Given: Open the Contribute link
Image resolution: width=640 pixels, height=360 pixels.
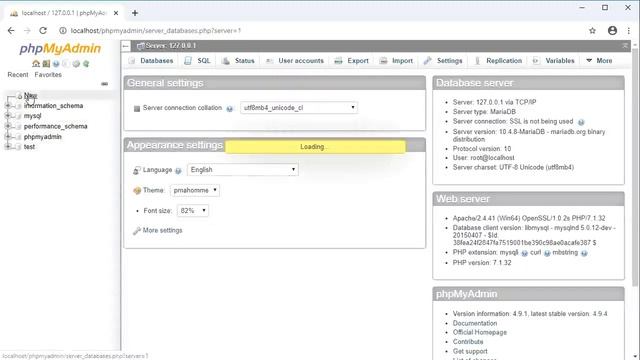Looking at the screenshot, I should (x=468, y=342).
